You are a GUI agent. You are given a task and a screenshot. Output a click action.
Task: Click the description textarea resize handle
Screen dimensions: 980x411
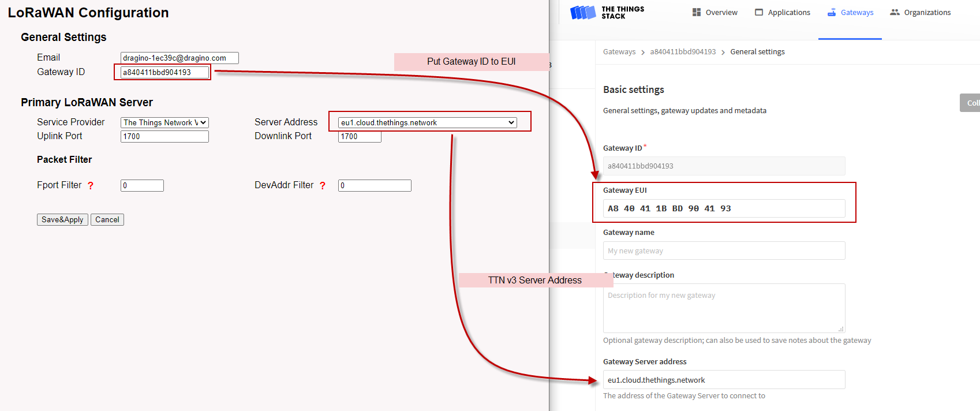[841, 329]
